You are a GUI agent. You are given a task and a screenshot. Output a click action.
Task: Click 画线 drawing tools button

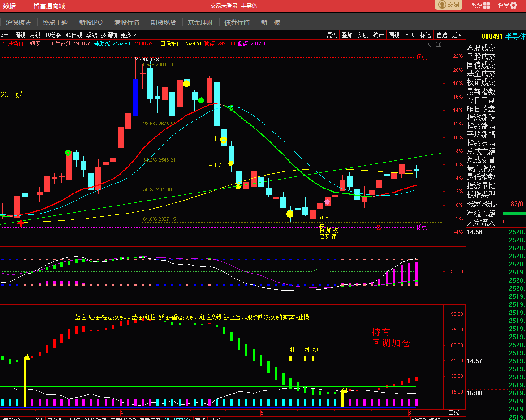394,35
